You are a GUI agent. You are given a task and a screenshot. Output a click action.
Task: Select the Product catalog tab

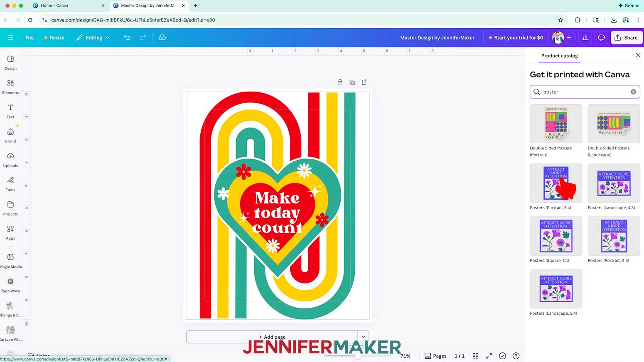click(x=559, y=56)
